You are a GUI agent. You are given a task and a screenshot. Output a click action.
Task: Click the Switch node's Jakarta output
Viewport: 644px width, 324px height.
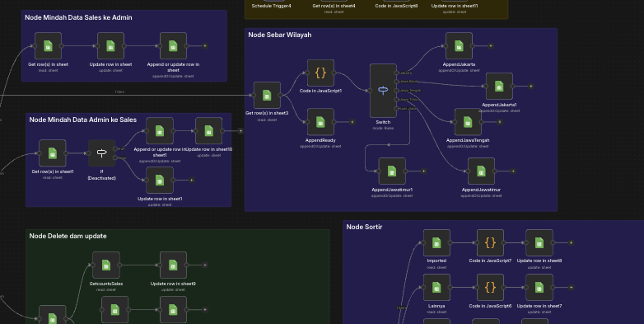(x=397, y=73)
